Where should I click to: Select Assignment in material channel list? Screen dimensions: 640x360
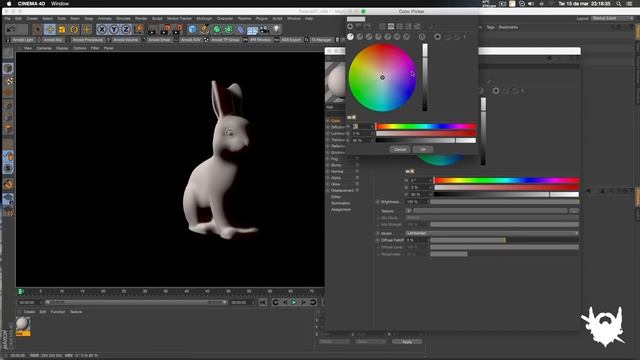point(340,210)
